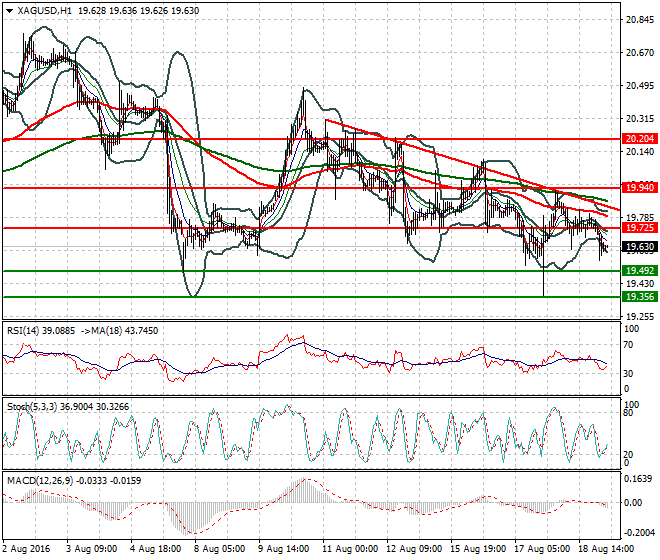Click the RSI(14) 39.0885 indicator label

click(41, 331)
